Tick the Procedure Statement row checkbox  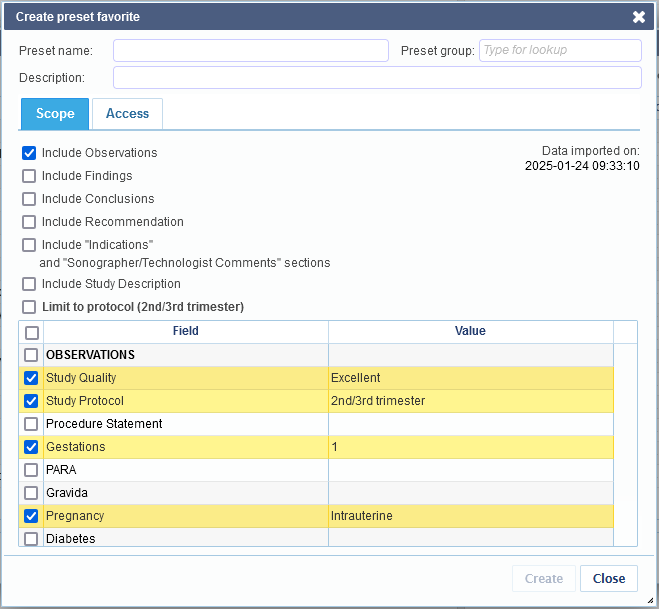[x=31, y=424]
